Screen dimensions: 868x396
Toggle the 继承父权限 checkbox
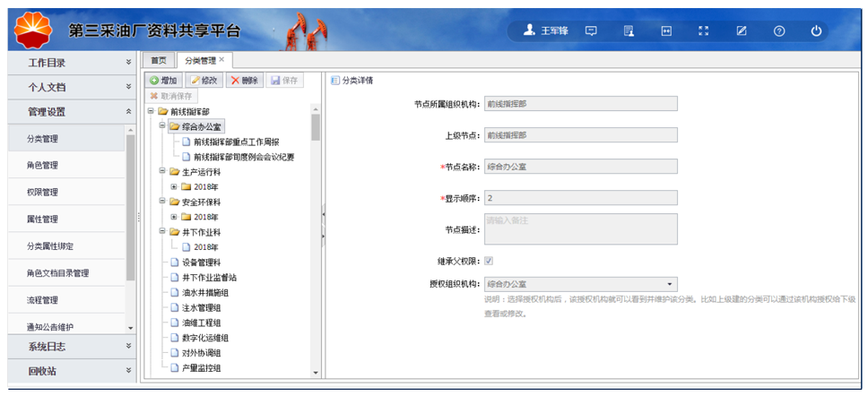[x=489, y=261]
